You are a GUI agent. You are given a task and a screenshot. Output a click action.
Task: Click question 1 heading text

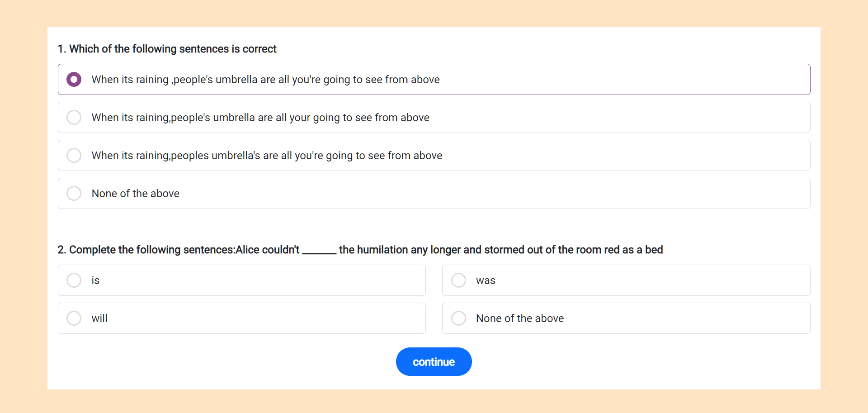167,49
